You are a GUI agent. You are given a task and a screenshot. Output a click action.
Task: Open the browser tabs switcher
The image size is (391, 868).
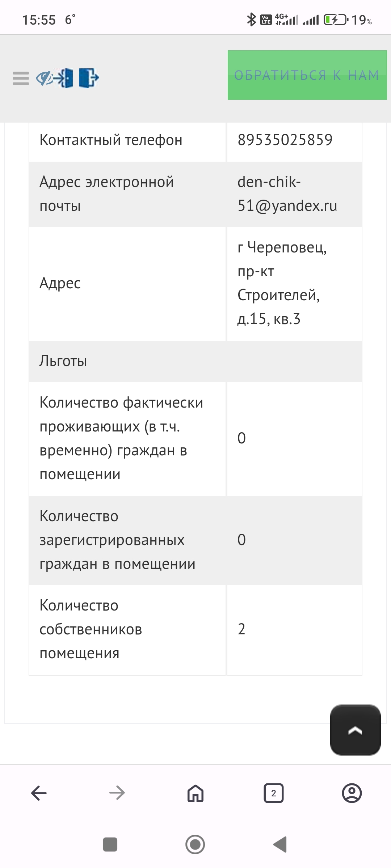274,793
